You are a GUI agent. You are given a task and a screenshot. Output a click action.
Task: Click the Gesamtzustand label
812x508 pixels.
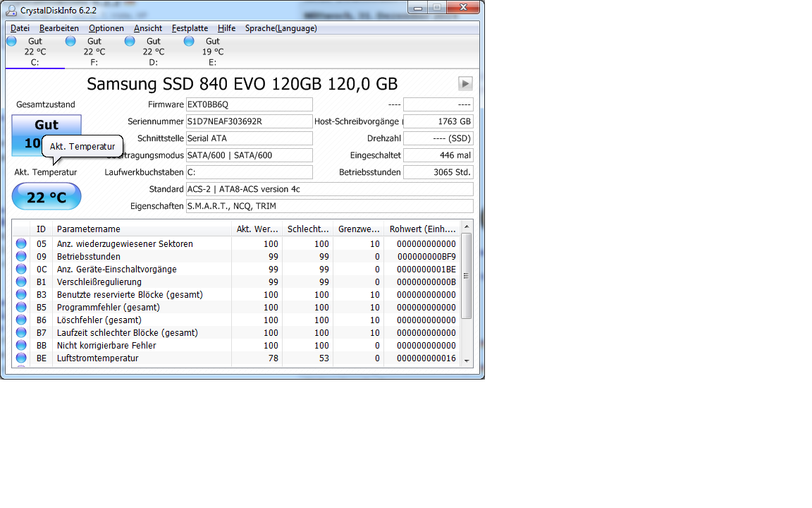(x=46, y=104)
